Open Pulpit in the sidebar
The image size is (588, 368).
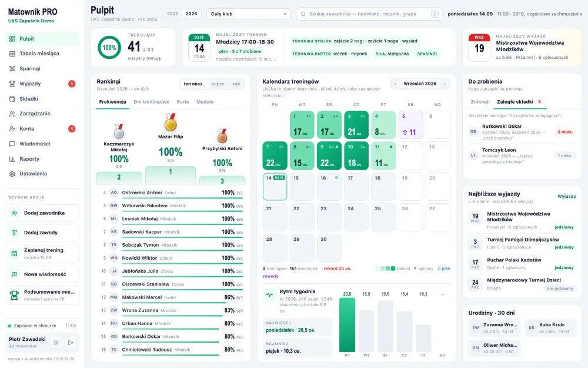click(42, 39)
